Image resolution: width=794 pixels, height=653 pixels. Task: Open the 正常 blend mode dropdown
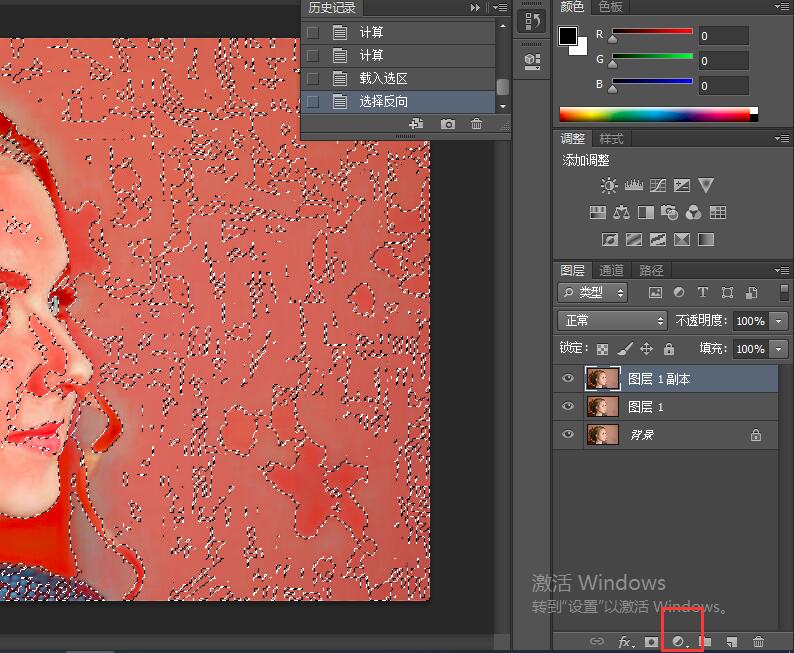click(612, 321)
